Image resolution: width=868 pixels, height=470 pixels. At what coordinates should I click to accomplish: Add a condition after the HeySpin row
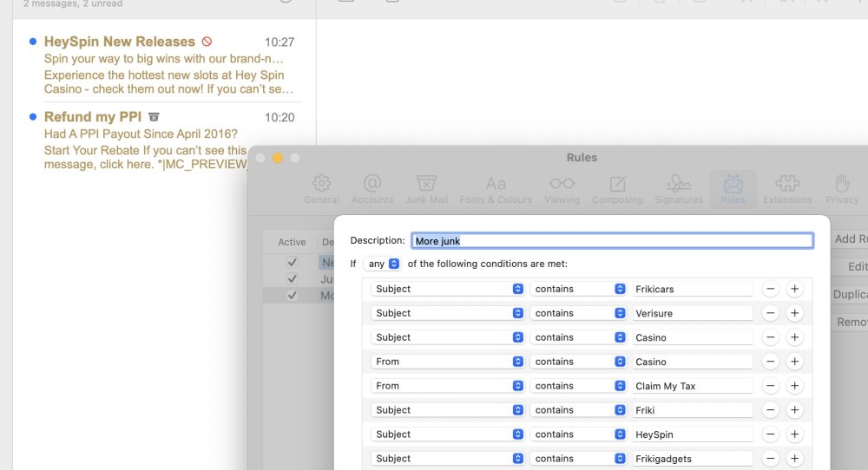click(794, 434)
